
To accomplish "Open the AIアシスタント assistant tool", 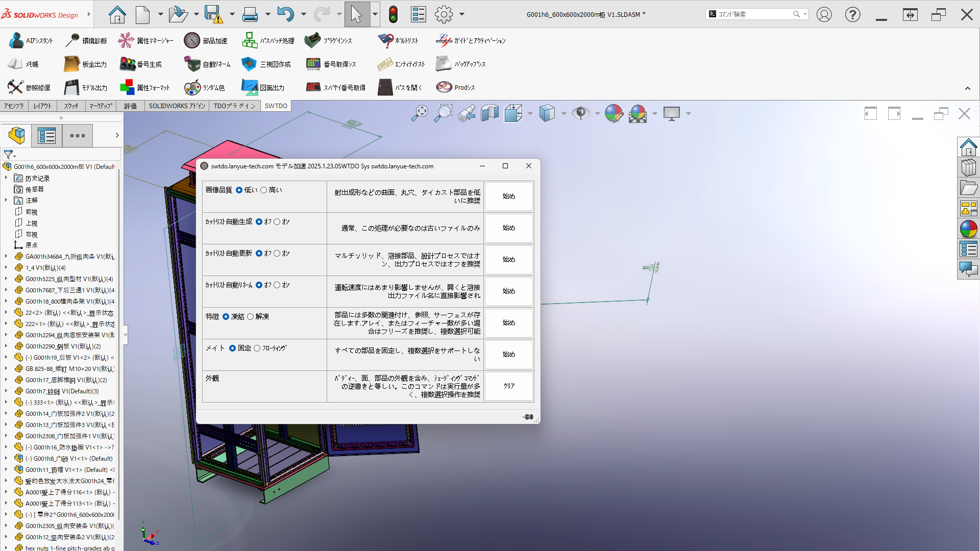I will (x=16, y=41).
